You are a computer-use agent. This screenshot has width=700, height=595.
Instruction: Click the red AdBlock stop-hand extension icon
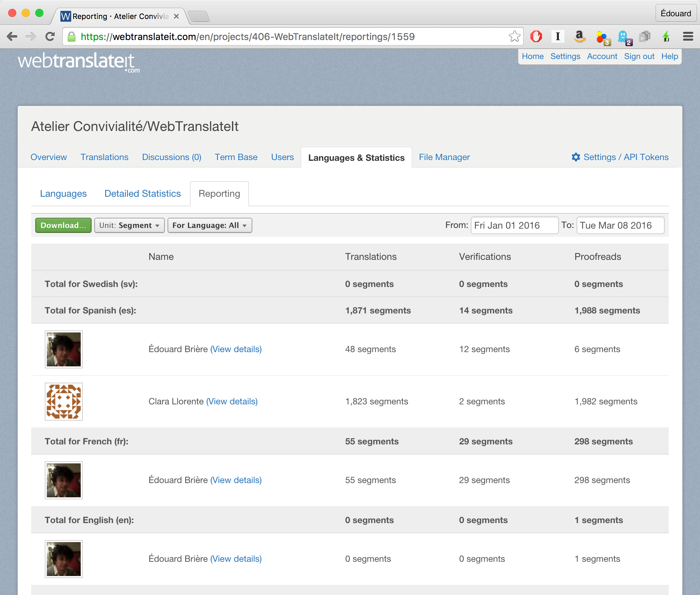(536, 36)
